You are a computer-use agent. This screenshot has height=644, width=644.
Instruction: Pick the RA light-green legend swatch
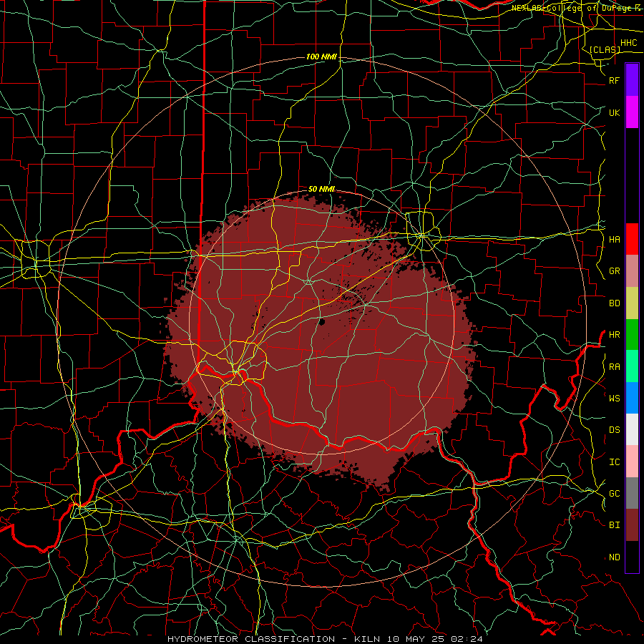tap(632, 366)
